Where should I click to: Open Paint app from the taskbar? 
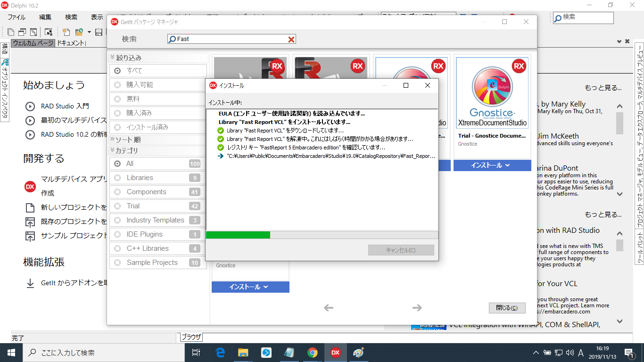pyautogui.click(x=358, y=353)
